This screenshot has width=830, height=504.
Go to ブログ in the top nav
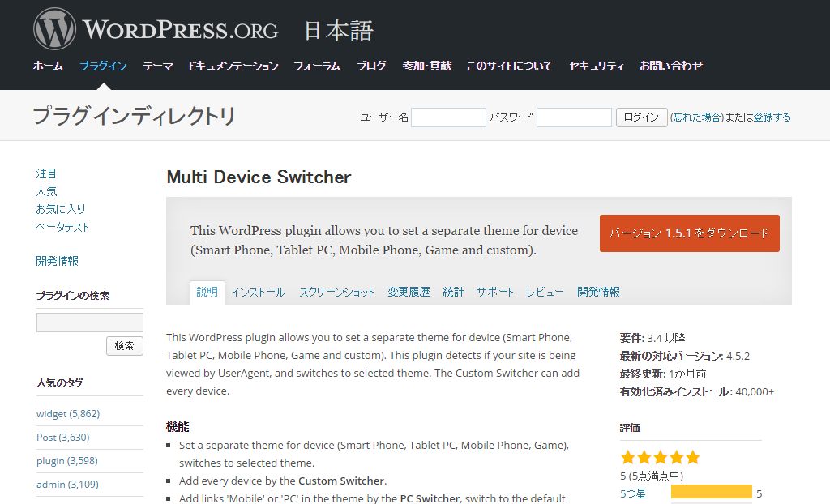pos(371,66)
